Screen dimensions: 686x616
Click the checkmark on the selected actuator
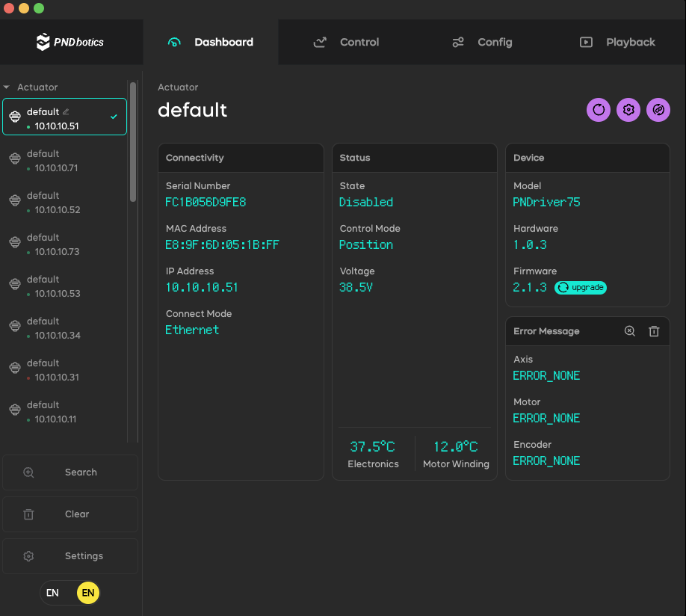pos(114,117)
